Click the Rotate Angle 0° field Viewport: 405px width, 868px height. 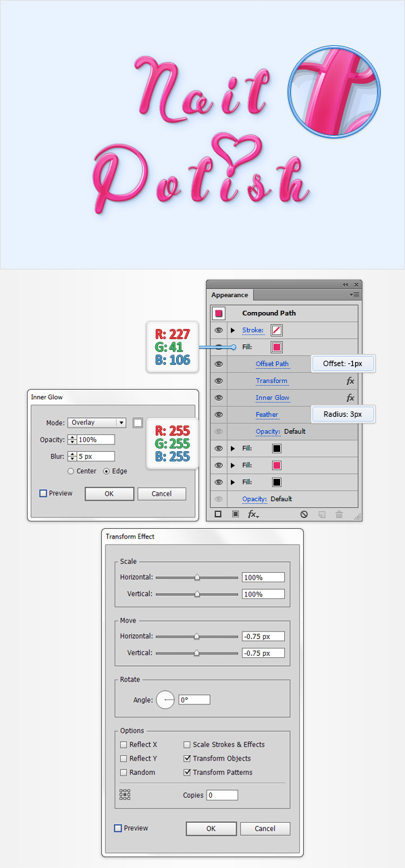tap(194, 700)
